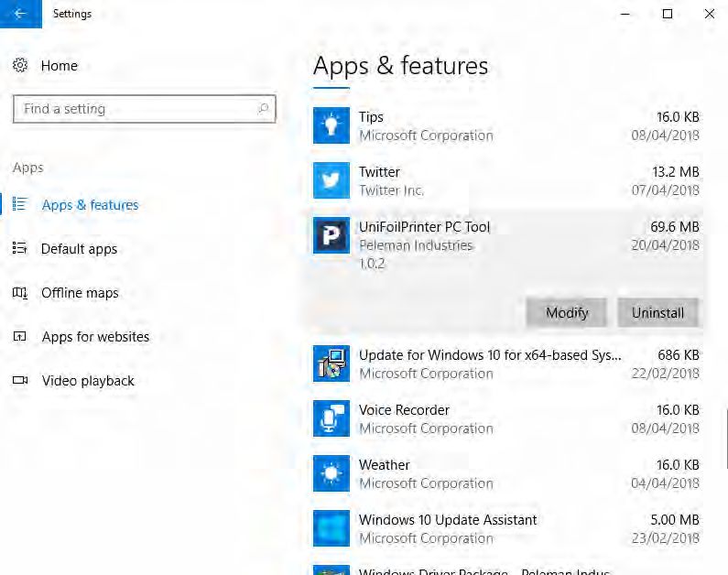The image size is (728, 575).
Task: Click the Windows 10 Update Assistant icon
Action: pyautogui.click(x=331, y=528)
